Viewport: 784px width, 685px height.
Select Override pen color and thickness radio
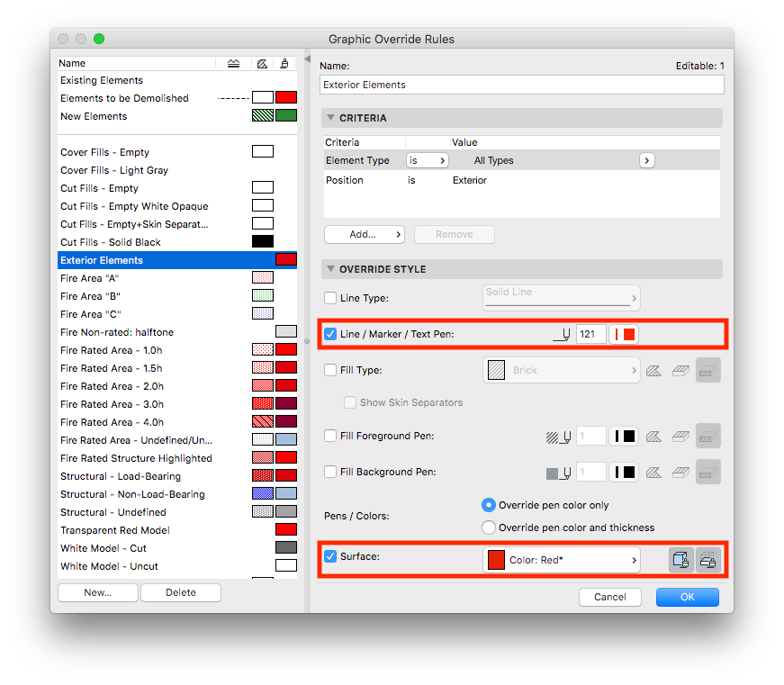pos(489,528)
